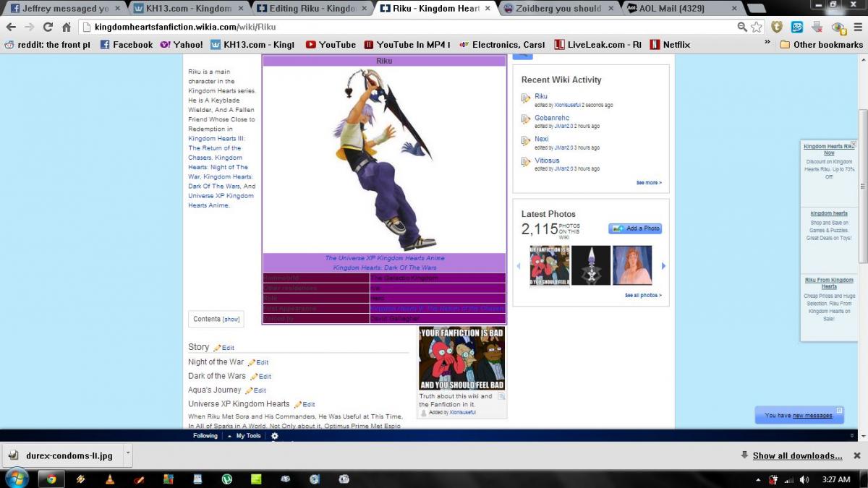Click the zoom magnifier icon in address bar
The width and height of the screenshot is (868, 488).
[x=742, y=27]
